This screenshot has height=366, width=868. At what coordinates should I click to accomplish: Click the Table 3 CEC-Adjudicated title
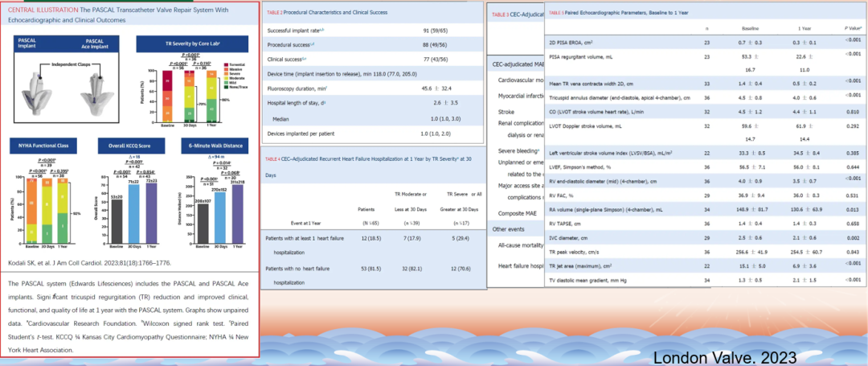tap(518, 14)
